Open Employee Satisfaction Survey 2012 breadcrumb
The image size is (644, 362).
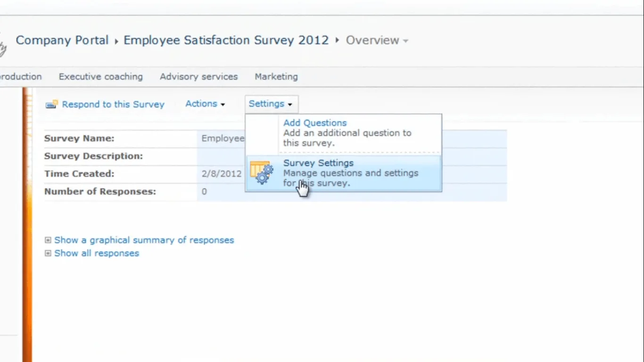226,41
